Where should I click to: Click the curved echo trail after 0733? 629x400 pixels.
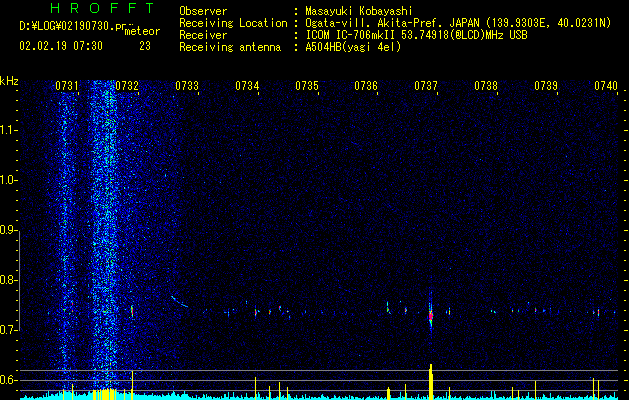pyautogui.click(x=179, y=301)
